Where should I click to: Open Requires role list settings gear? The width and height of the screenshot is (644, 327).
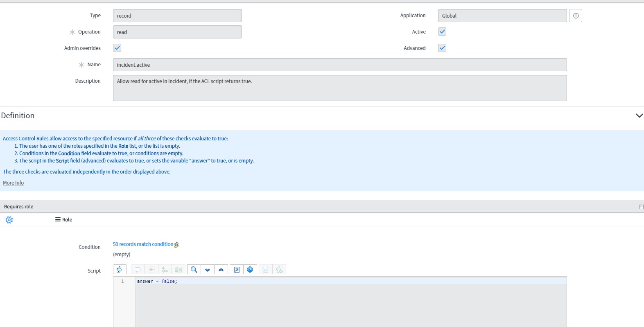click(9, 220)
